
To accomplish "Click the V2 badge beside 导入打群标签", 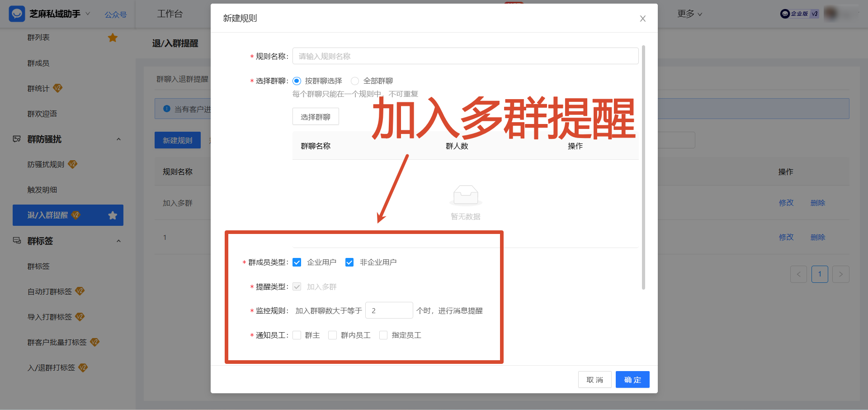I will coord(80,317).
